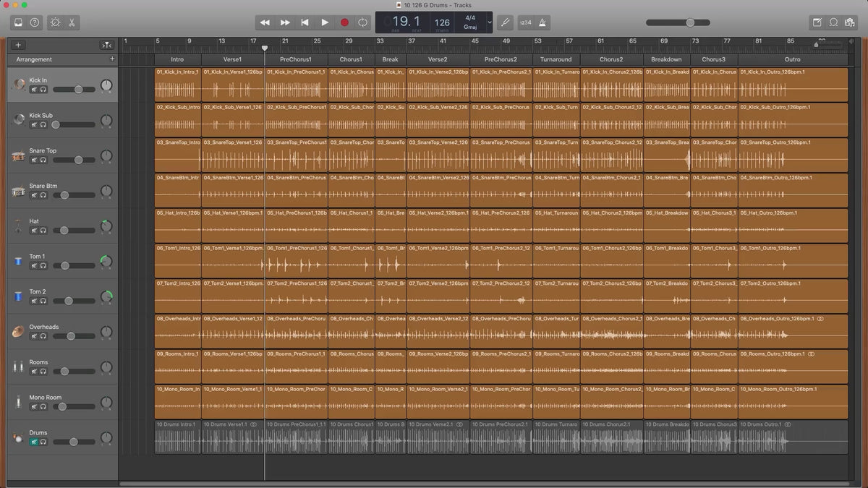
Task: Select the Chorus2 arrangement marker
Action: pyautogui.click(x=611, y=59)
